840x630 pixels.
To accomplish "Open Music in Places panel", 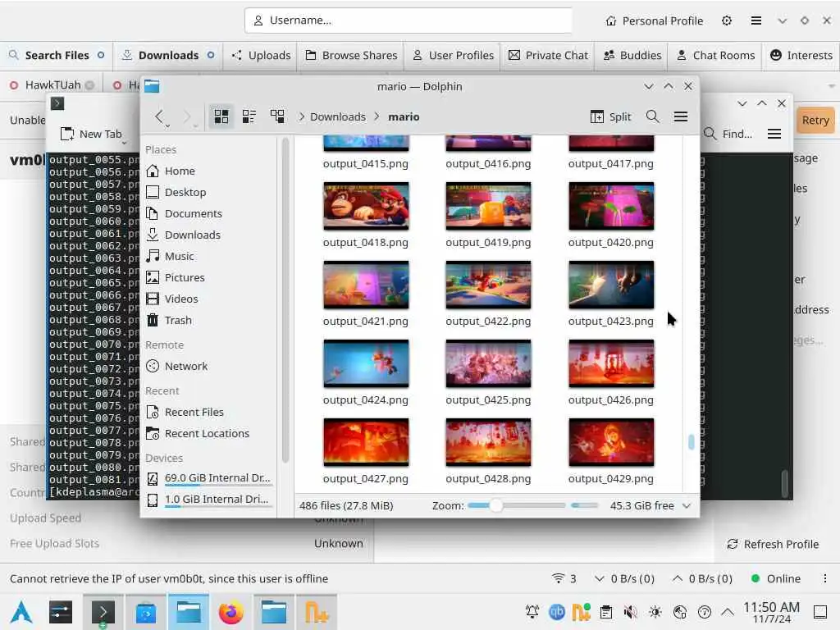I will [179, 256].
